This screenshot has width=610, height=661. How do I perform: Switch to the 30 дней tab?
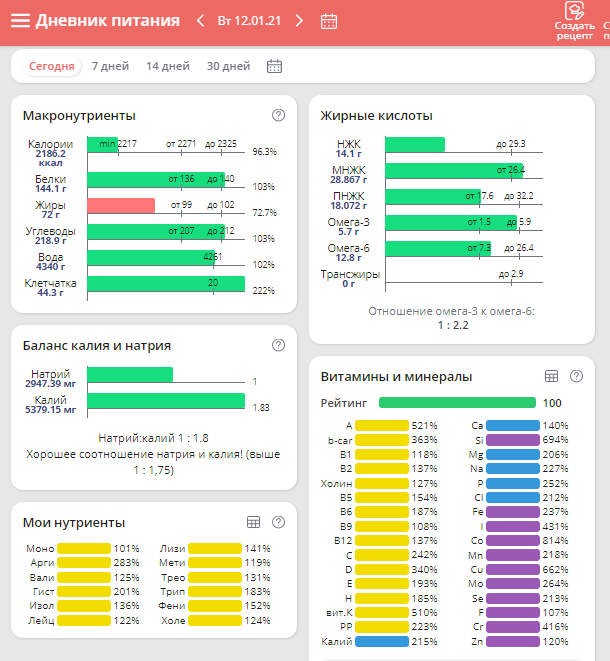(228, 66)
